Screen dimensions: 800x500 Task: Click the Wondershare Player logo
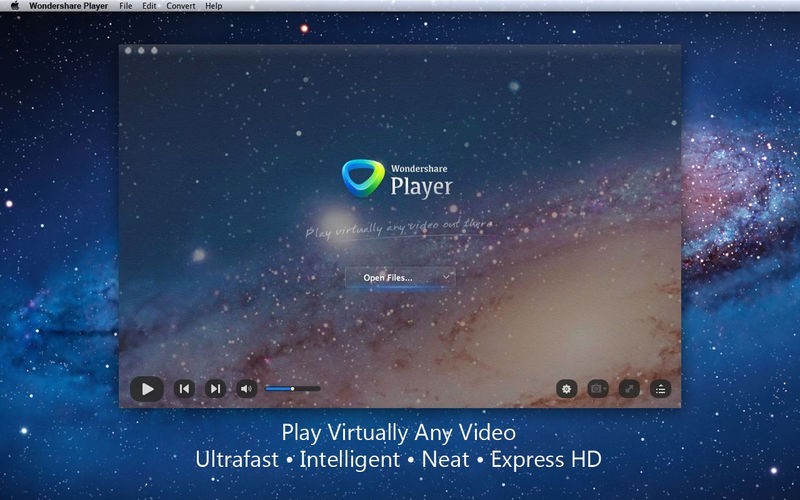[363, 178]
